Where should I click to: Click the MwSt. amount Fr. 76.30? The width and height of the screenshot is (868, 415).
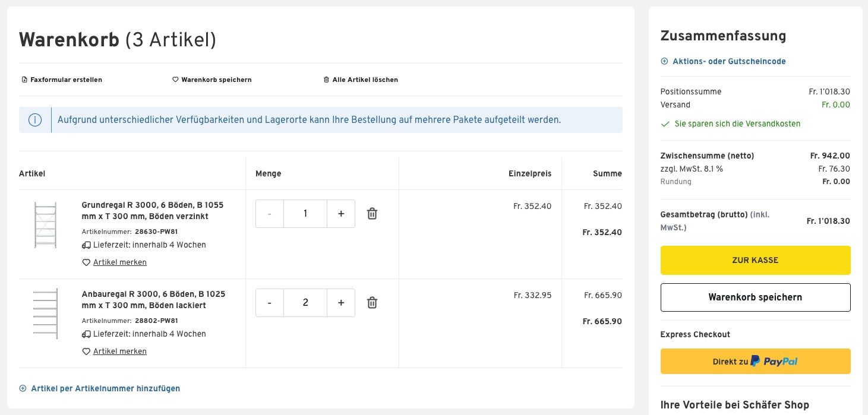point(834,169)
